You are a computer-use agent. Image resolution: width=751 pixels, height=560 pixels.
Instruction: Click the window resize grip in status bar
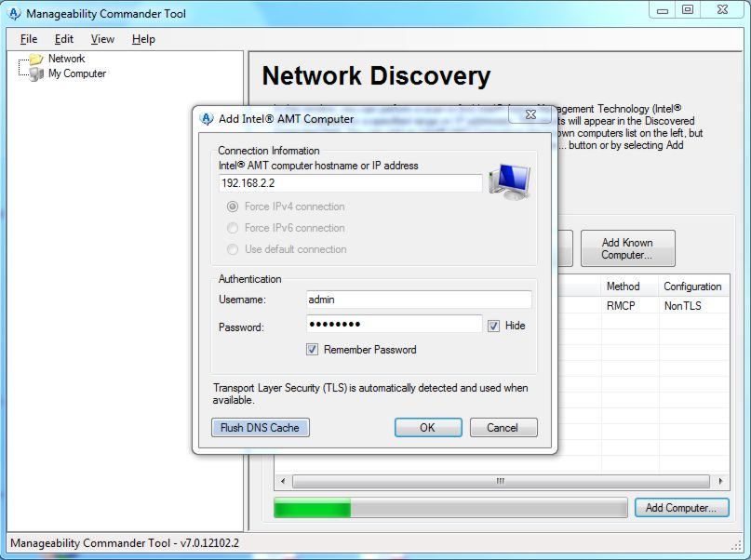point(737,544)
